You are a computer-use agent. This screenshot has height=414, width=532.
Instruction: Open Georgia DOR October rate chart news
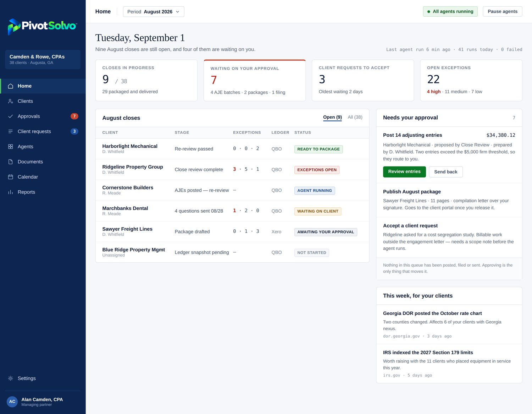point(449,325)
